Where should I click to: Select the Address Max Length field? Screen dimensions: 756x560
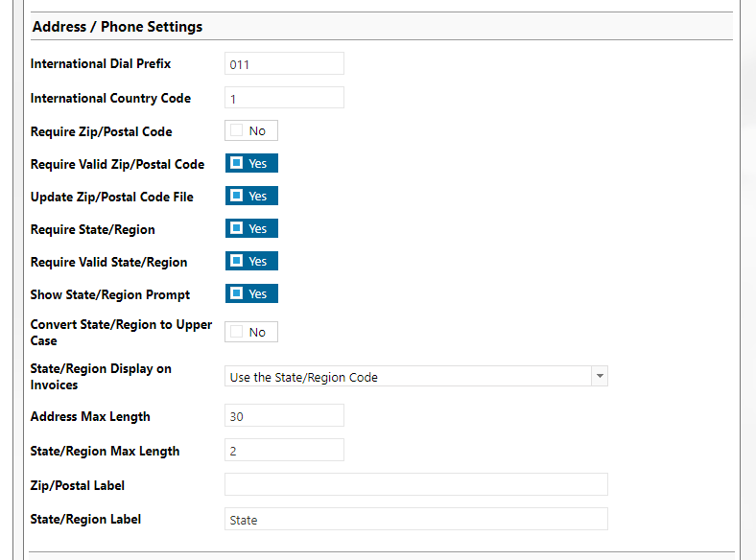pyautogui.click(x=284, y=416)
